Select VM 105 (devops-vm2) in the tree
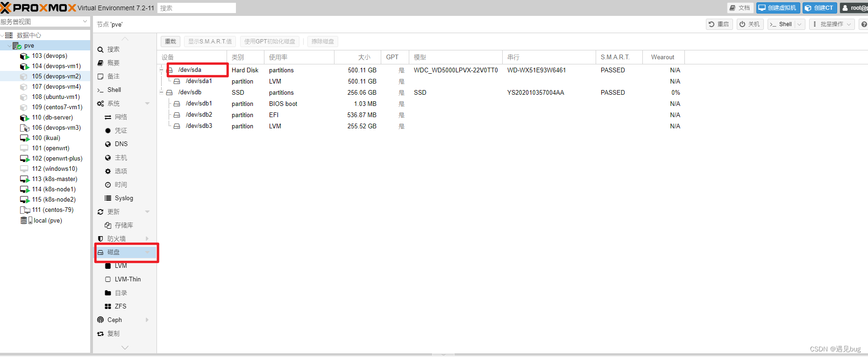 tap(45, 77)
